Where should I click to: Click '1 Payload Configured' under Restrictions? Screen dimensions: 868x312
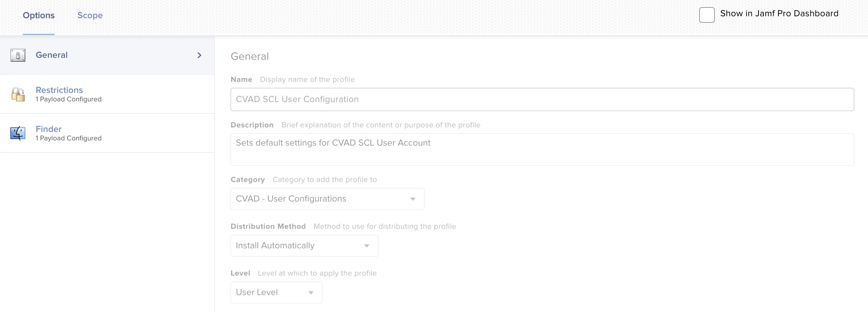(x=69, y=99)
